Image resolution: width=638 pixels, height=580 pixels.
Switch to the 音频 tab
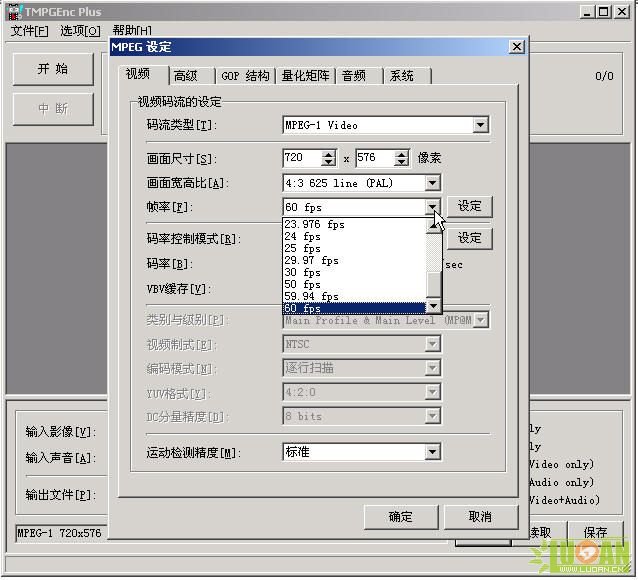coord(360,76)
